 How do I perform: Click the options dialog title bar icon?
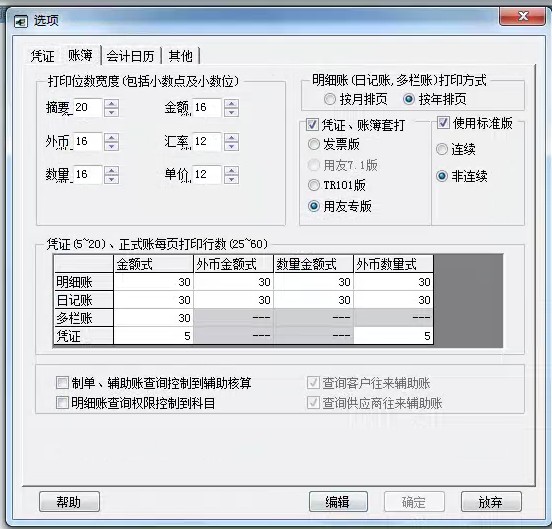tap(20, 22)
